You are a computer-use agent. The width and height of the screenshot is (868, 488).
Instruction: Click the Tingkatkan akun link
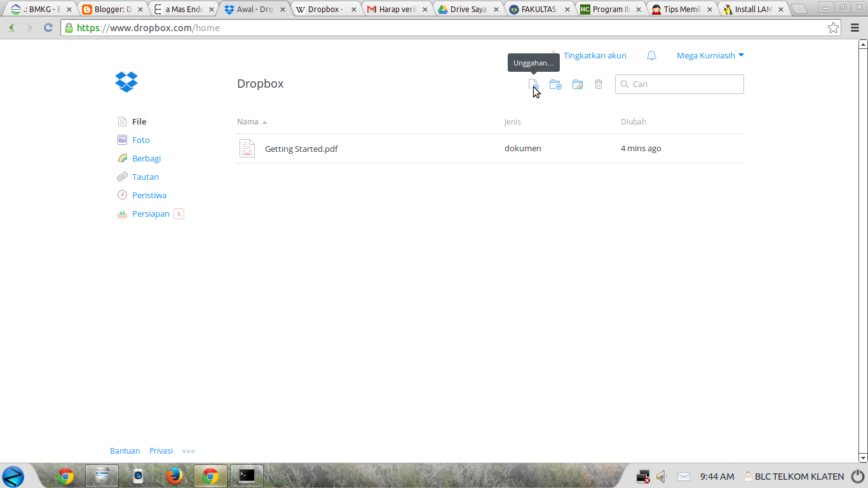(x=595, y=55)
